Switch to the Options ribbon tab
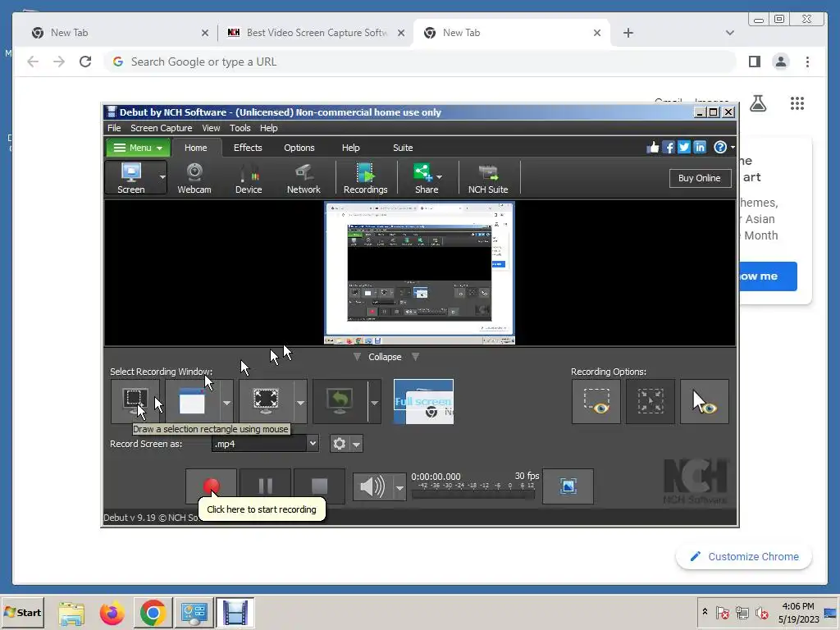 click(299, 148)
